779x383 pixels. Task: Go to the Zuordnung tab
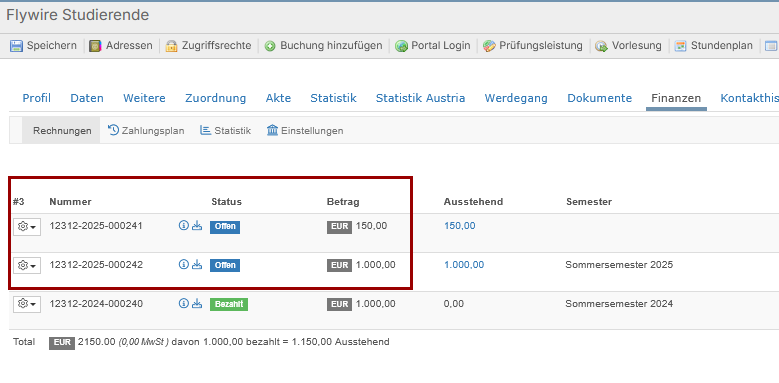tap(216, 98)
